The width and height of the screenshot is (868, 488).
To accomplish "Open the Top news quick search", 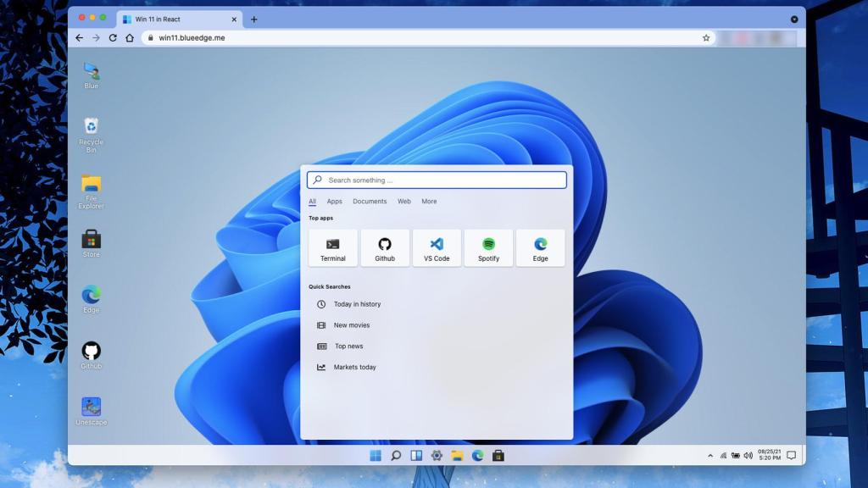I will pyautogui.click(x=349, y=346).
